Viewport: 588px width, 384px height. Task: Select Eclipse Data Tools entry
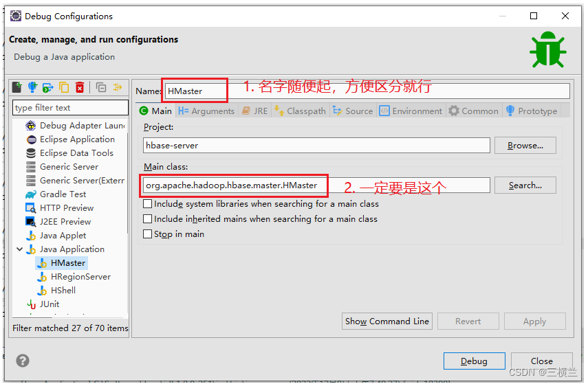click(x=69, y=153)
